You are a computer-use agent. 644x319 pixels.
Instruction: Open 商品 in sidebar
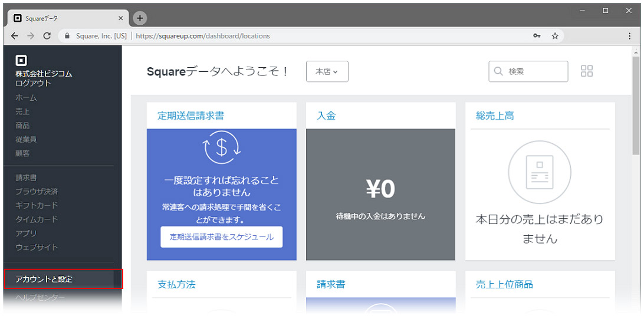22,126
